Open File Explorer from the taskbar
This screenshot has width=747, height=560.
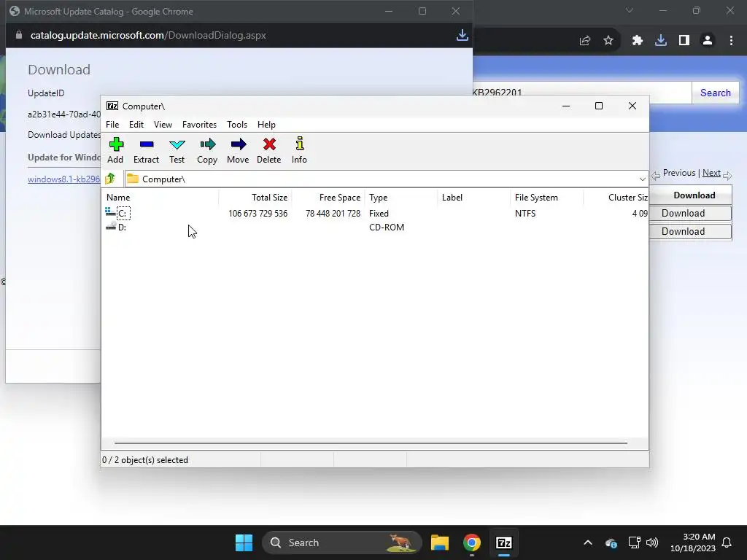[x=440, y=542]
